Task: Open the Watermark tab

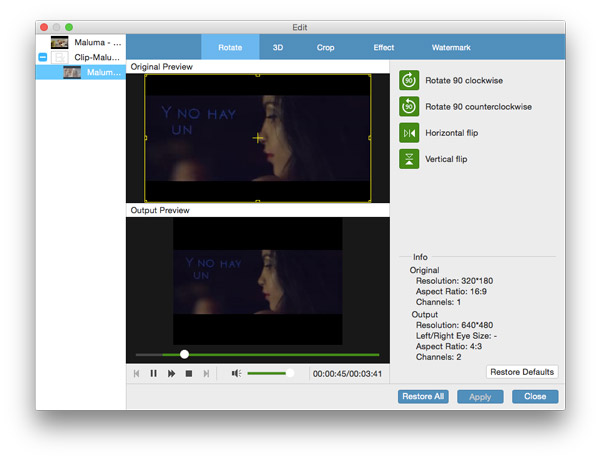Action: (x=451, y=47)
